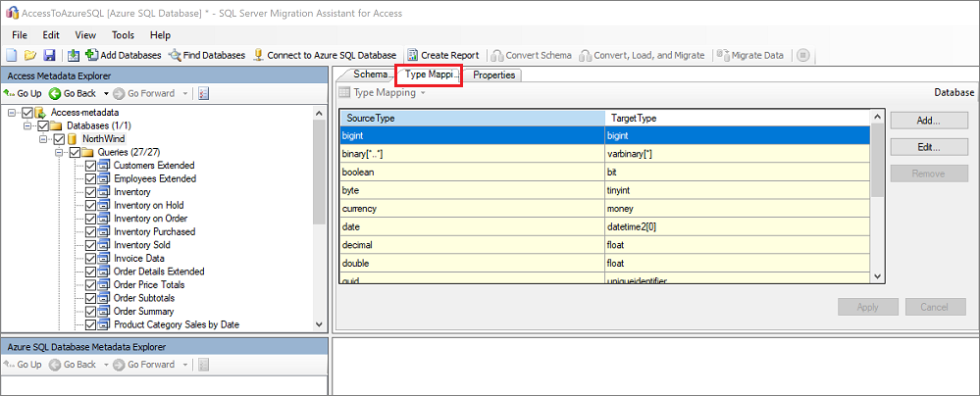This screenshot has width=980, height=396.
Task: Toggle the Invoice Data query checkbox
Action: 91,259
